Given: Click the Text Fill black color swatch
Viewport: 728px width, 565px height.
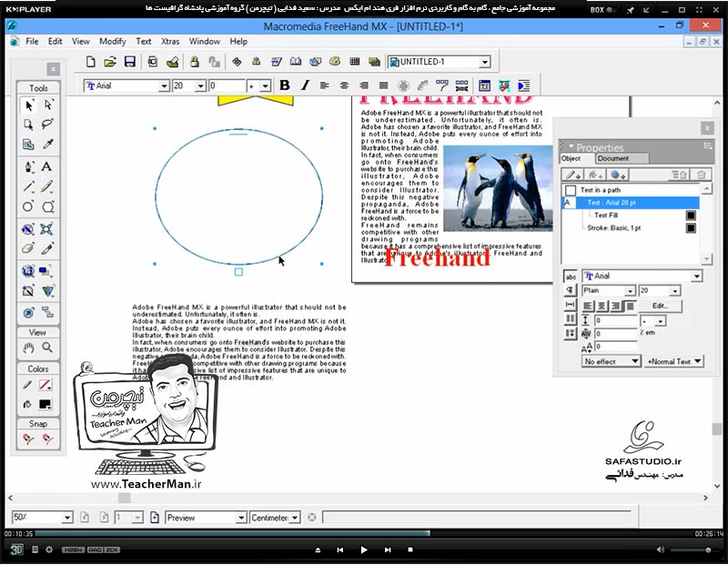Looking at the screenshot, I should [691, 216].
